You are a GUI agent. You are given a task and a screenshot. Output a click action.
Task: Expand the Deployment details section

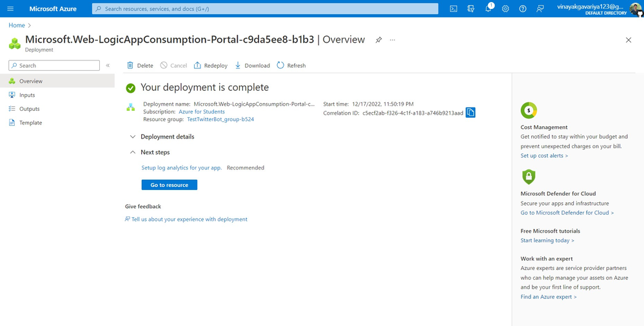tap(162, 137)
